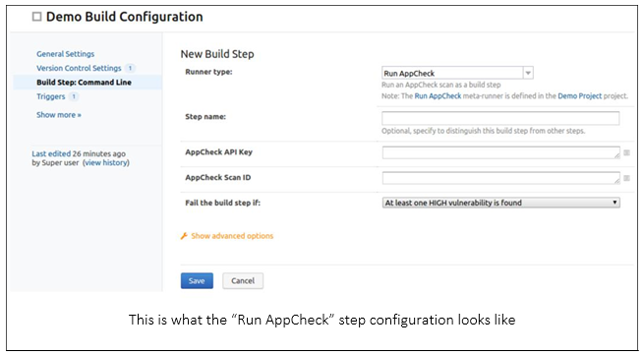Focus the AppCheck API Key field

point(501,152)
